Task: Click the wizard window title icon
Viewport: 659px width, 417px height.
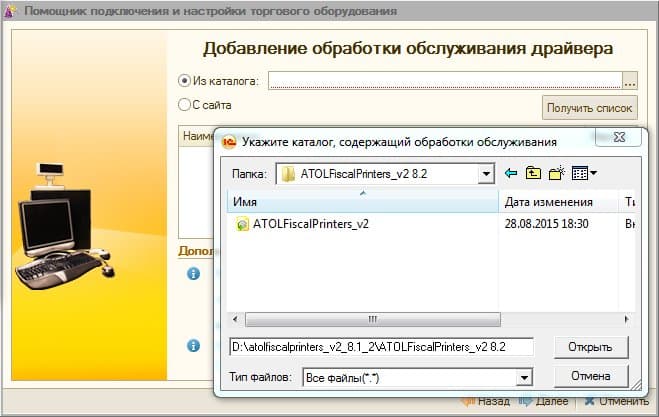Action: pos(9,11)
